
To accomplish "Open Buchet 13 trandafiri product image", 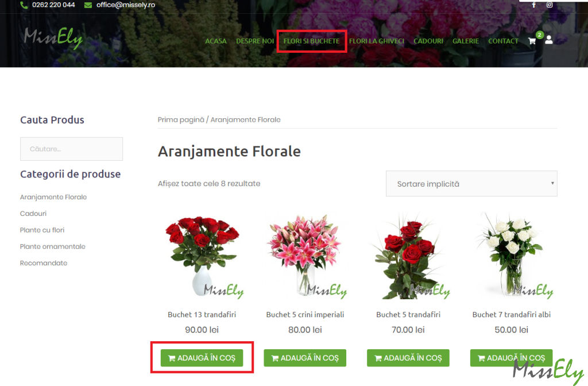I will pos(202,255).
